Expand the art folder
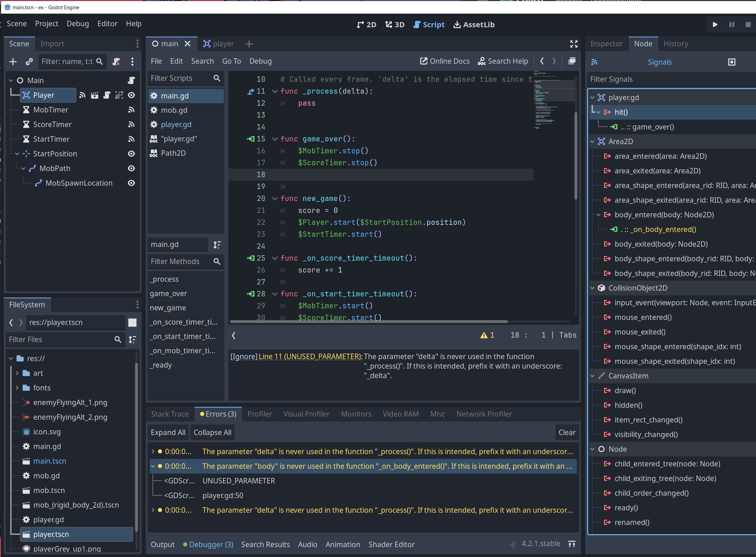 pos(17,373)
